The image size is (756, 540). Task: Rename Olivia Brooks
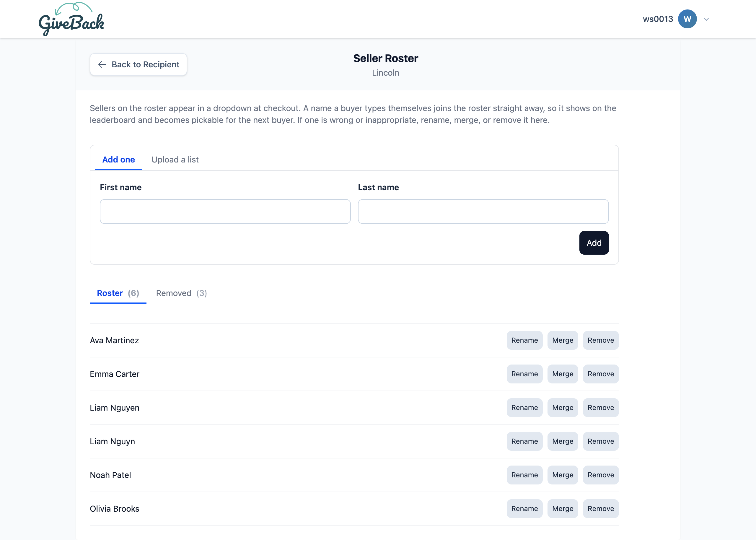coord(524,509)
